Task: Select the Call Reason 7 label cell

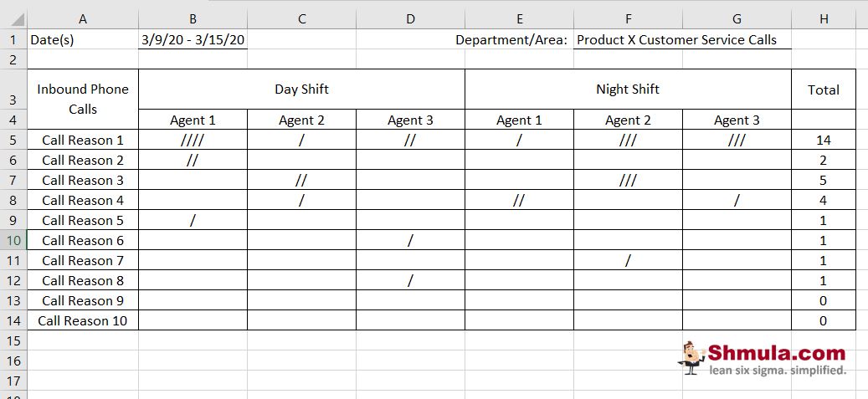Action: tap(83, 260)
